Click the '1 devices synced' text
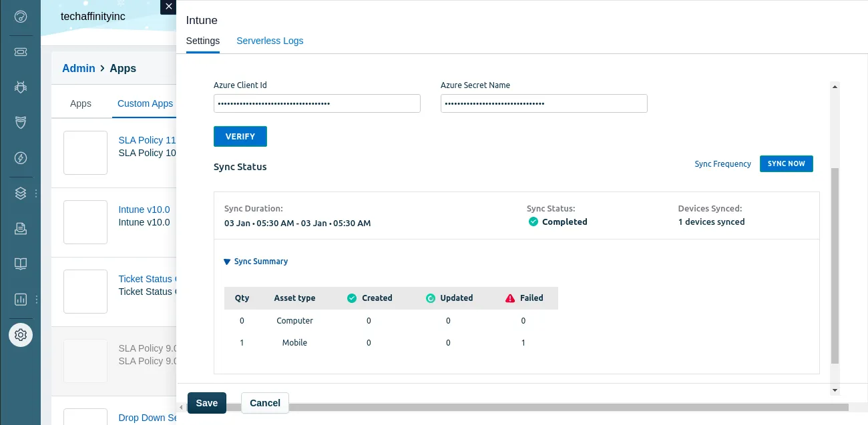The width and height of the screenshot is (868, 425). pyautogui.click(x=711, y=222)
